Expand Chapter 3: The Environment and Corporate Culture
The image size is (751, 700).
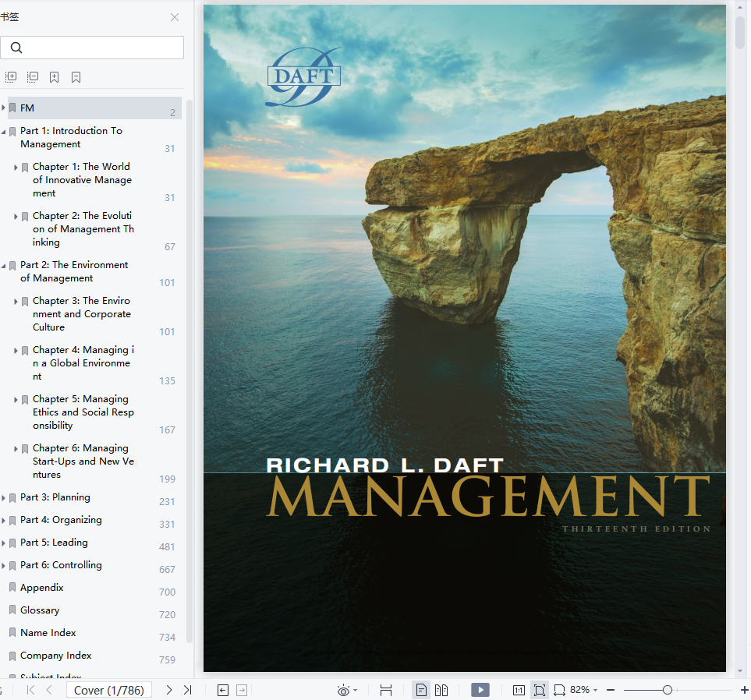click(16, 301)
